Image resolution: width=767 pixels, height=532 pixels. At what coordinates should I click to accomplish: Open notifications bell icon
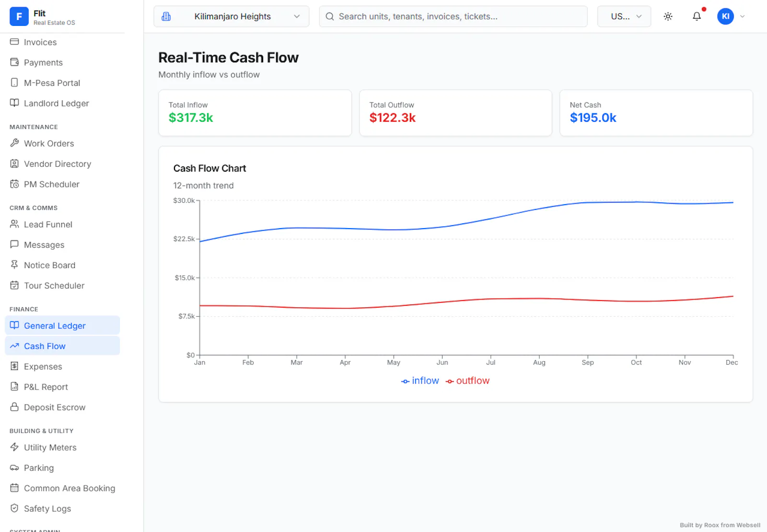[697, 16]
